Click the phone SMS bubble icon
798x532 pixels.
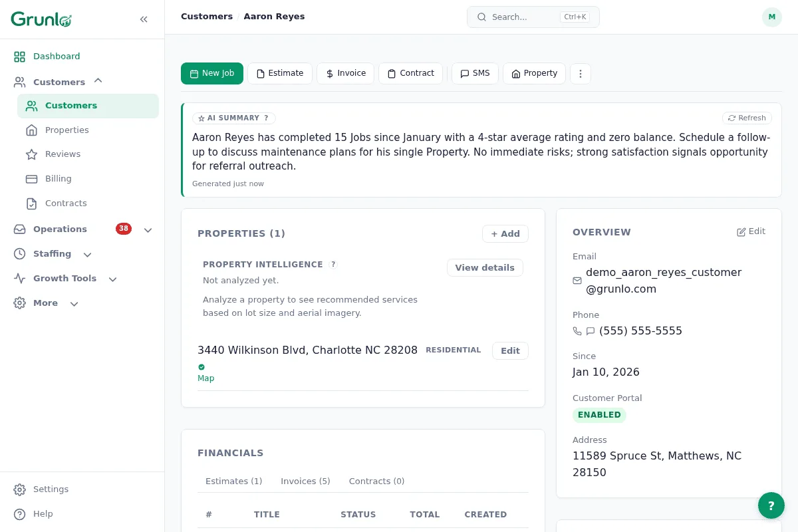591,331
